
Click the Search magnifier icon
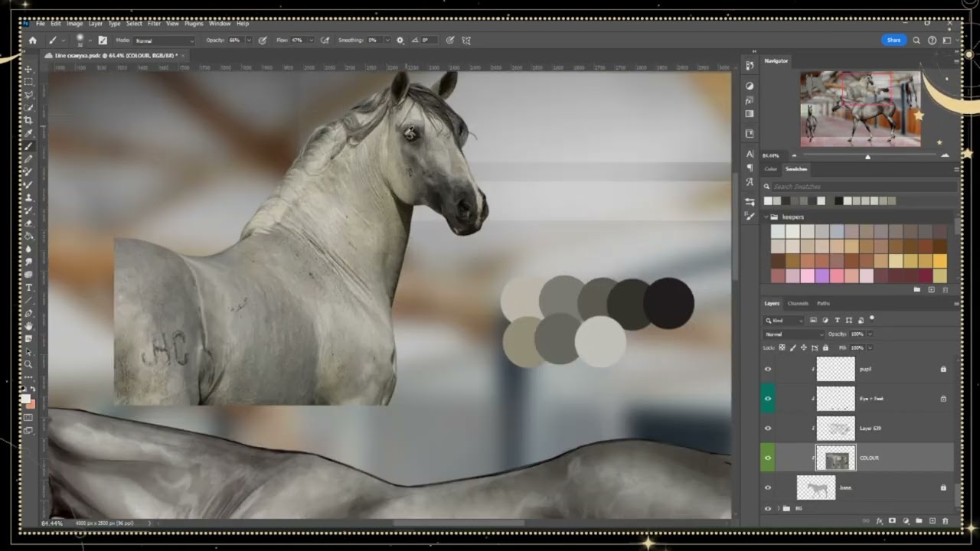click(x=916, y=40)
